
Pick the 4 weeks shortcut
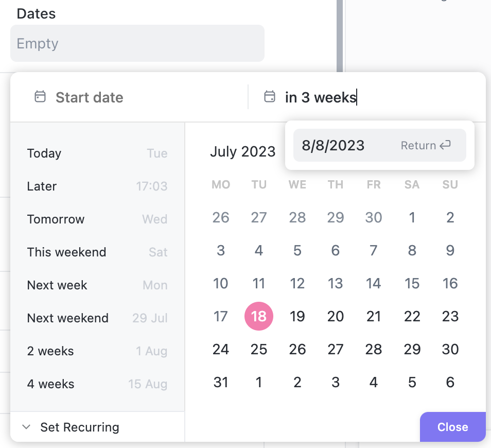[x=97, y=384]
